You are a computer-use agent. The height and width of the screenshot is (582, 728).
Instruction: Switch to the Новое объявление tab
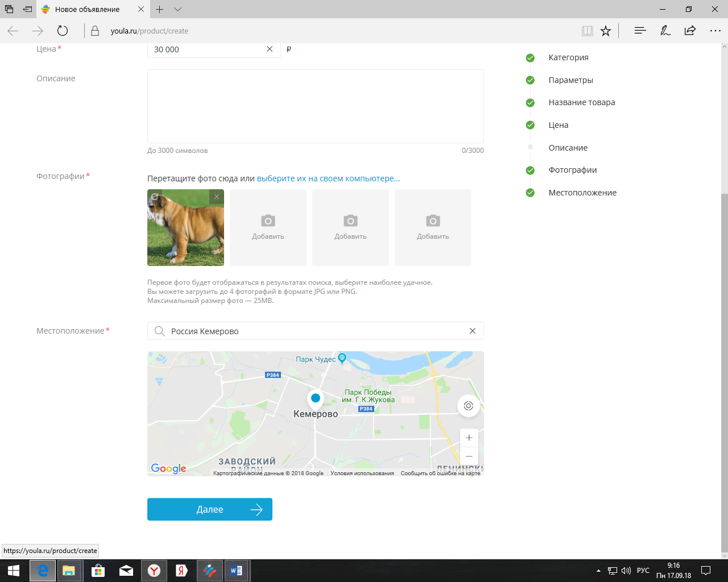pyautogui.click(x=87, y=9)
